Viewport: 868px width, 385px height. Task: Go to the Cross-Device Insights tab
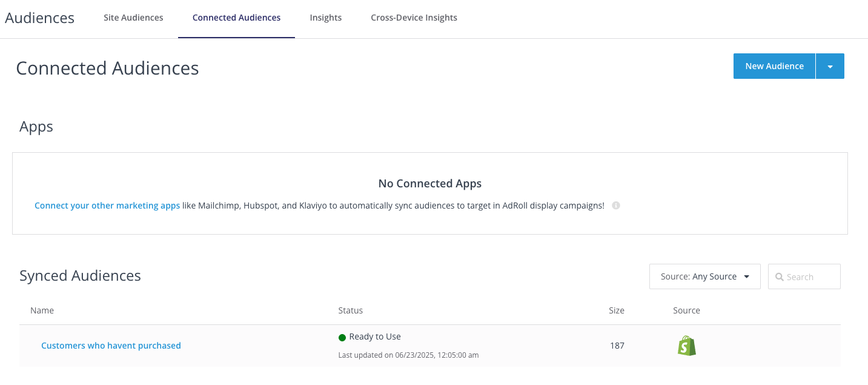click(414, 18)
